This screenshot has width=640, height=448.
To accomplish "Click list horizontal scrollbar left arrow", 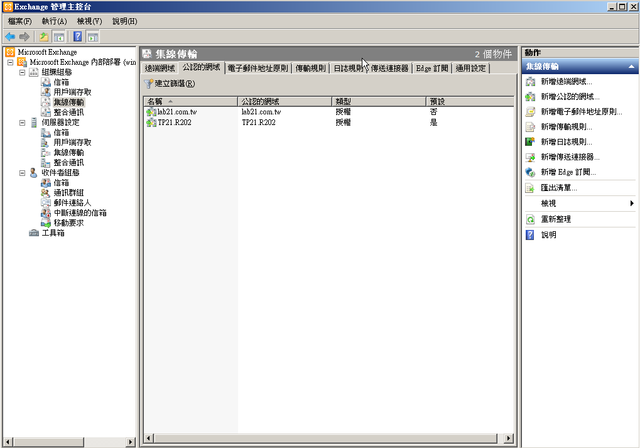I will coord(149,438).
